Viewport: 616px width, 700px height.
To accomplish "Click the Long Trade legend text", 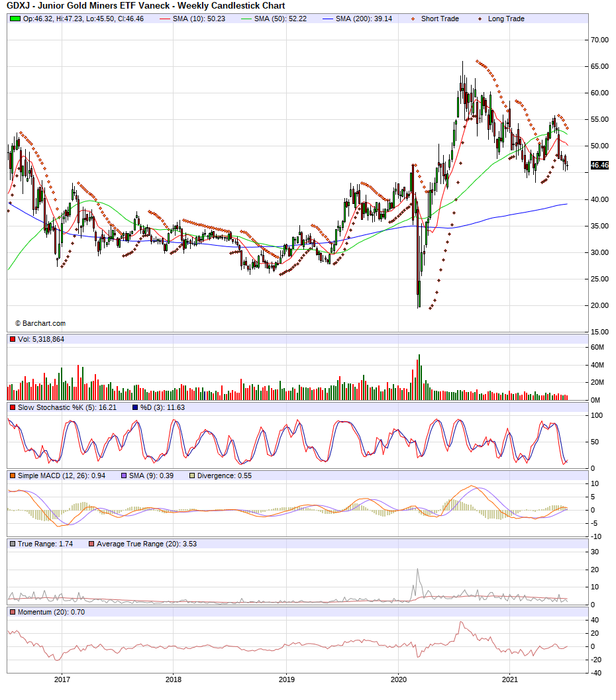I will coord(506,19).
